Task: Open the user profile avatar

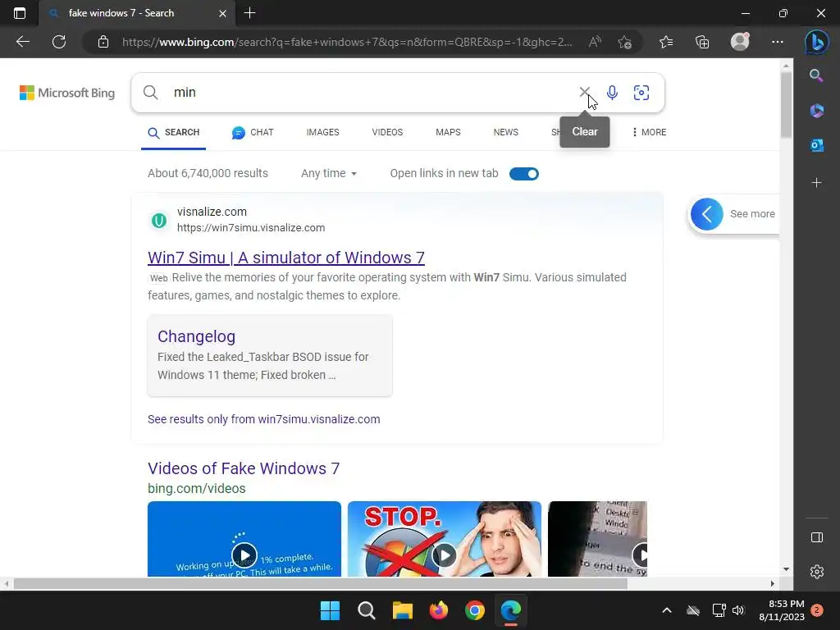Action: tap(740, 42)
